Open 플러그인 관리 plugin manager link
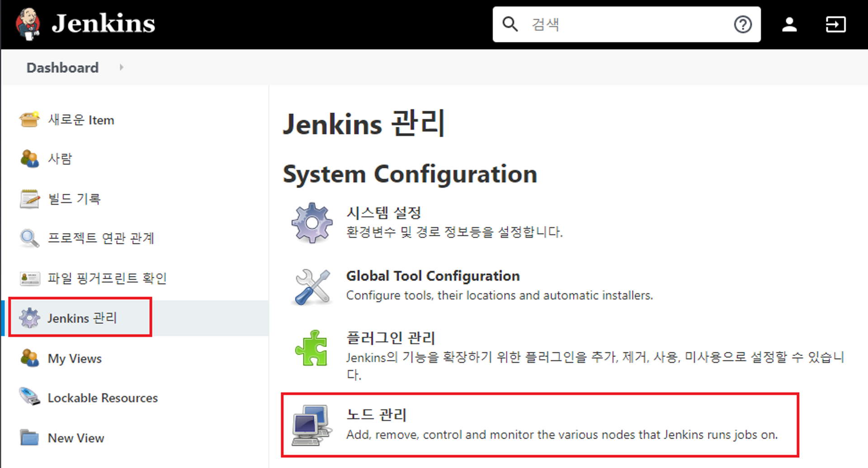 coord(391,337)
